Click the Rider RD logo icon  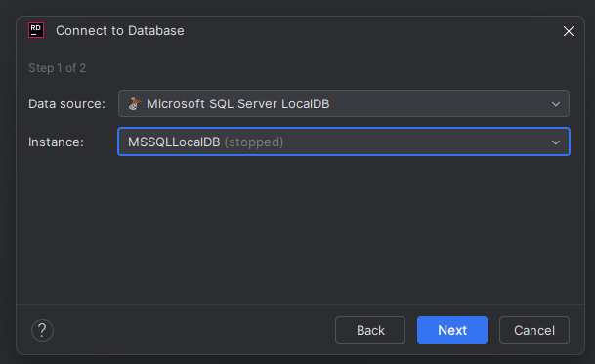point(36,30)
